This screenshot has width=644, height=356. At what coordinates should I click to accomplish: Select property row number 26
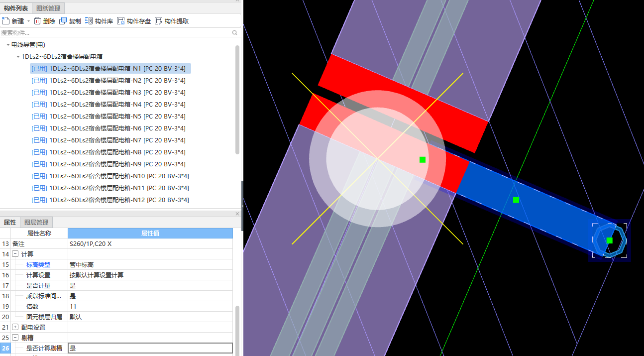click(x=5, y=348)
